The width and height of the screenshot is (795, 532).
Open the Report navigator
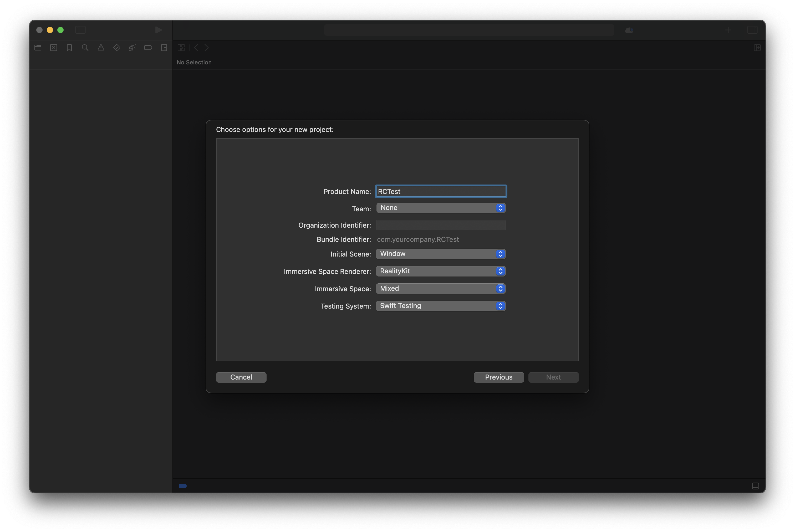pyautogui.click(x=164, y=48)
